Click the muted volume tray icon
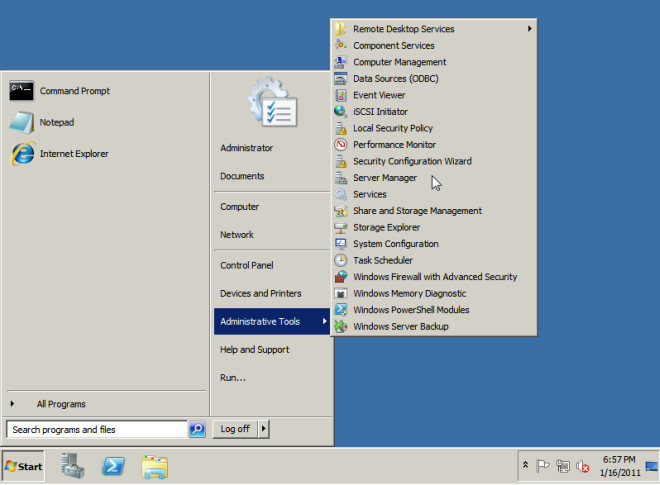This screenshot has width=660, height=485. pos(583,466)
